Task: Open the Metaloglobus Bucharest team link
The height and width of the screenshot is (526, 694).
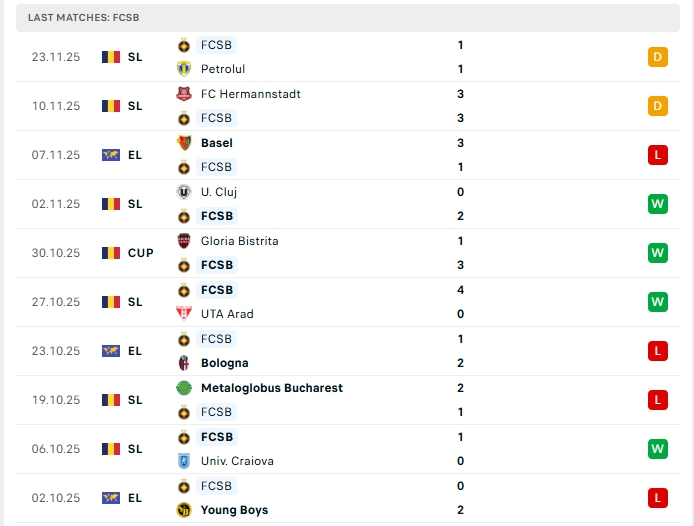Action: pyautogui.click(x=271, y=388)
